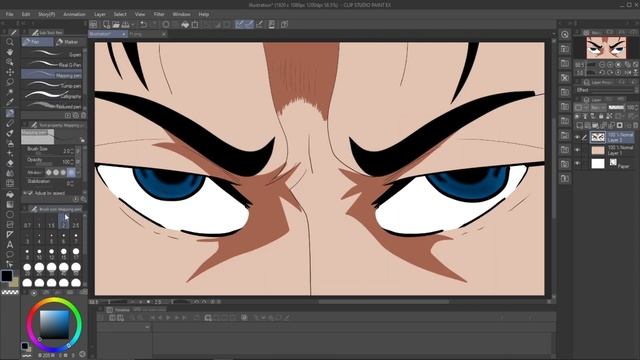
Task: Click the transparent color checkered swatch
Action: pos(10,292)
